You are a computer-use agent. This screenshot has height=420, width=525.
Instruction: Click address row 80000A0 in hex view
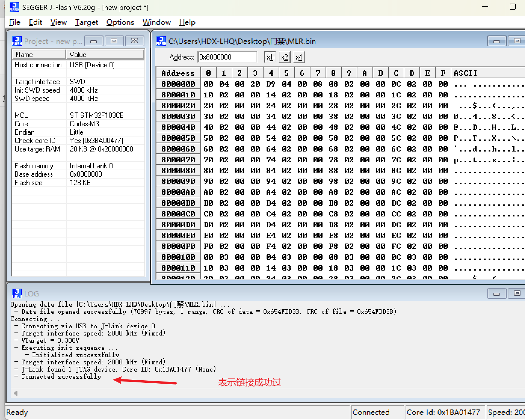(x=178, y=192)
